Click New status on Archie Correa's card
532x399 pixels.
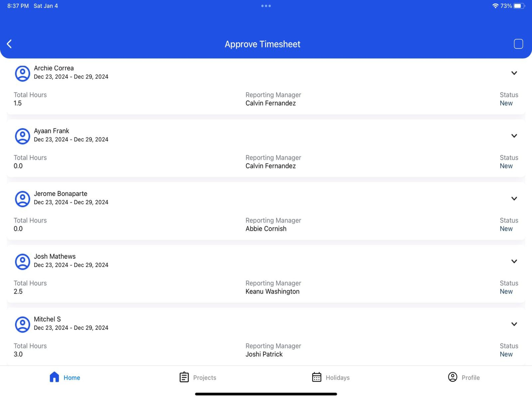coord(506,103)
